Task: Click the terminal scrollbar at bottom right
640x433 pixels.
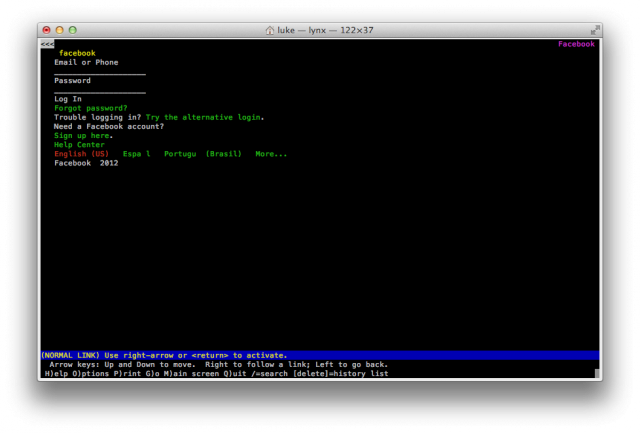Action: coord(598,374)
